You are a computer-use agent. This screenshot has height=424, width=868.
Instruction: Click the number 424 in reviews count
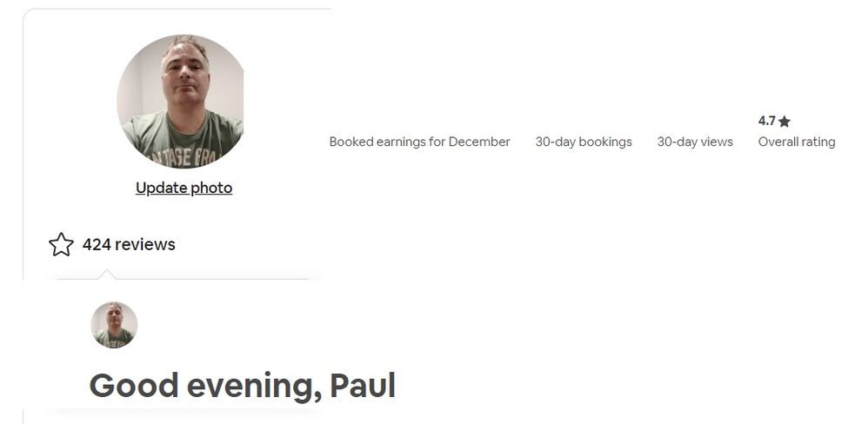click(x=97, y=245)
